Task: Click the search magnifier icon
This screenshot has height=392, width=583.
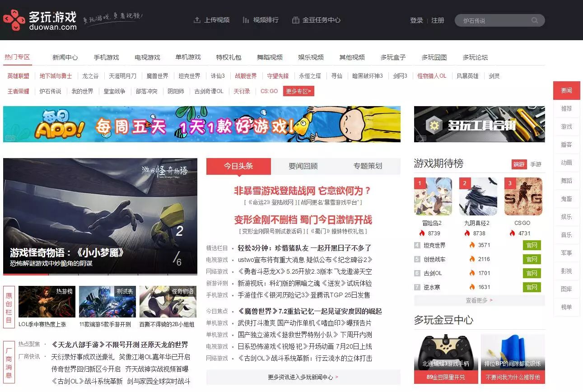Action: [x=535, y=20]
